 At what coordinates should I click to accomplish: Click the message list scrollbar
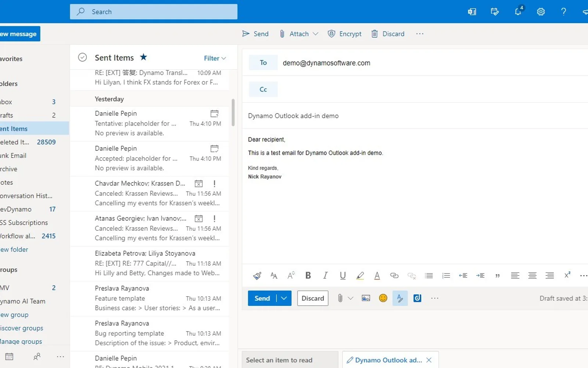[233, 112]
